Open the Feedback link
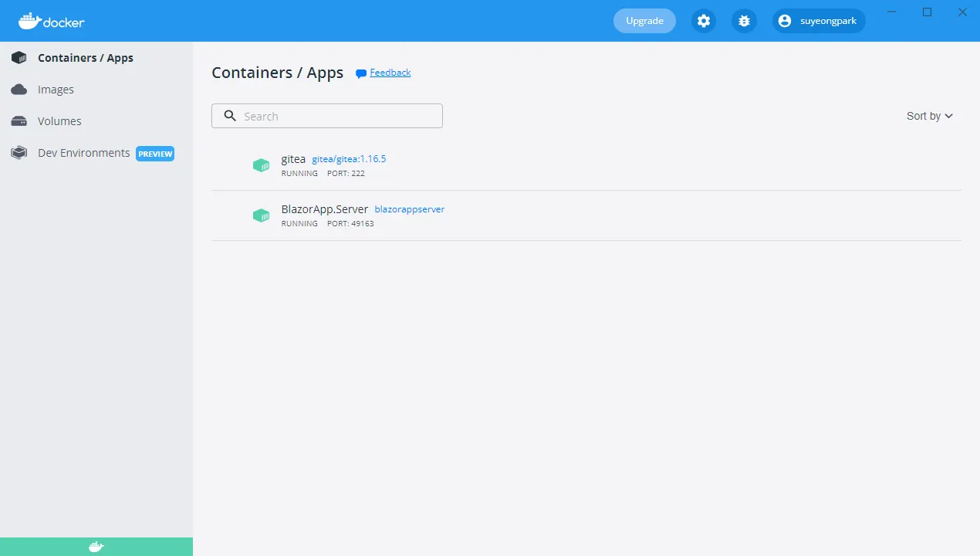Image resolution: width=980 pixels, height=556 pixels. tap(390, 73)
